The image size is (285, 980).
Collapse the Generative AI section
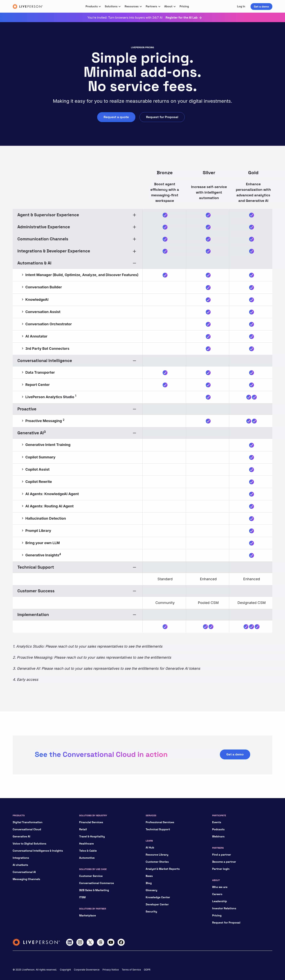(134, 433)
